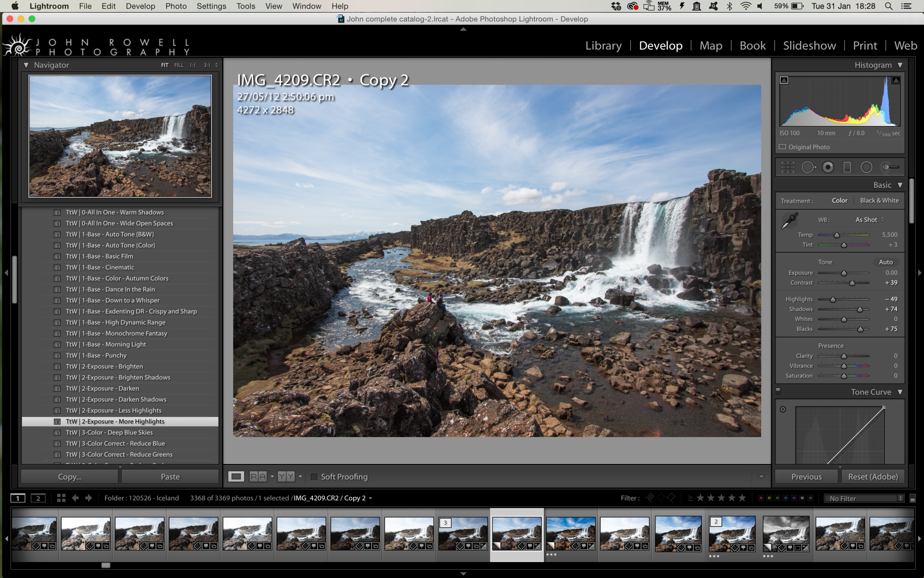Image resolution: width=924 pixels, height=578 pixels.
Task: Click the Auto tone button
Action: [x=886, y=262]
